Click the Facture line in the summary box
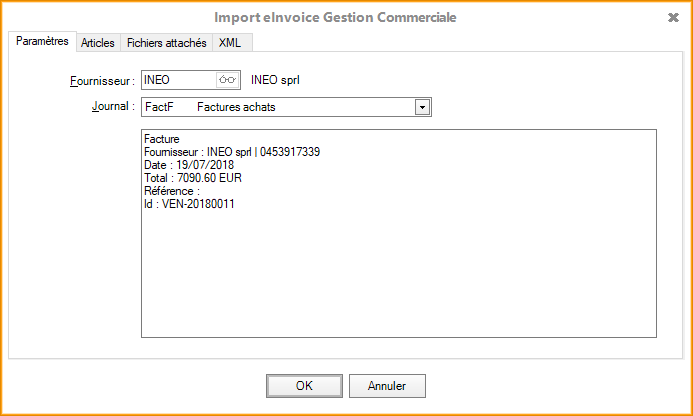 [162, 139]
